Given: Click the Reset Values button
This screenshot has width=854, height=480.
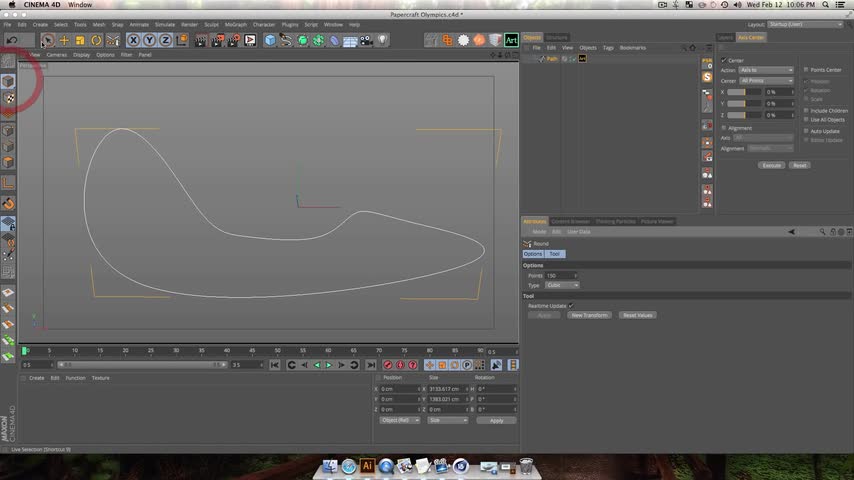Looking at the screenshot, I should pyautogui.click(x=637, y=315).
